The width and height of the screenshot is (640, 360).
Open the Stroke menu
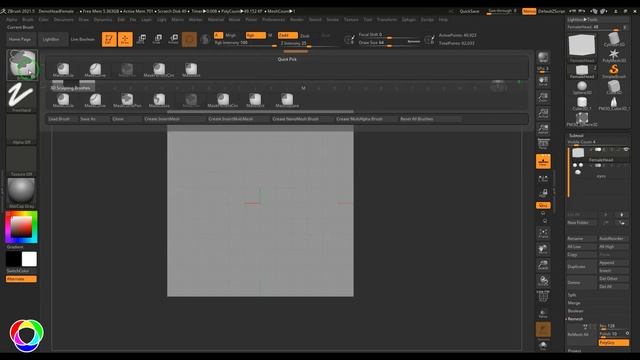pos(332,20)
